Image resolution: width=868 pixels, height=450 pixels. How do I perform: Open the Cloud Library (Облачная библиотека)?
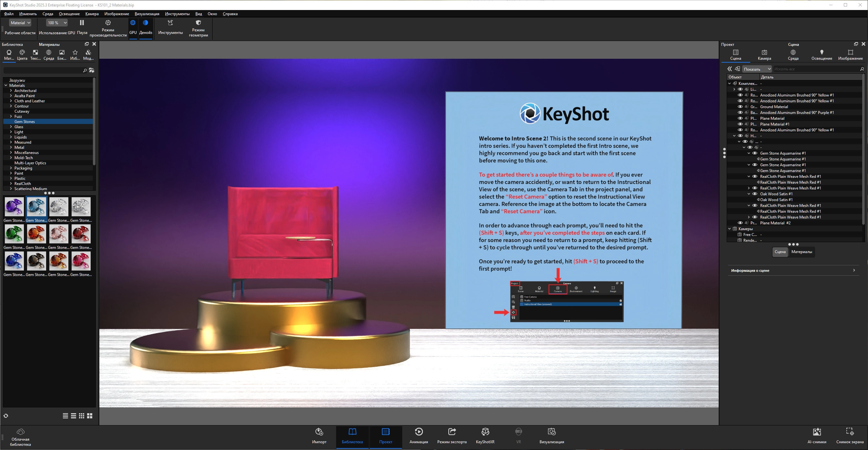(x=20, y=432)
